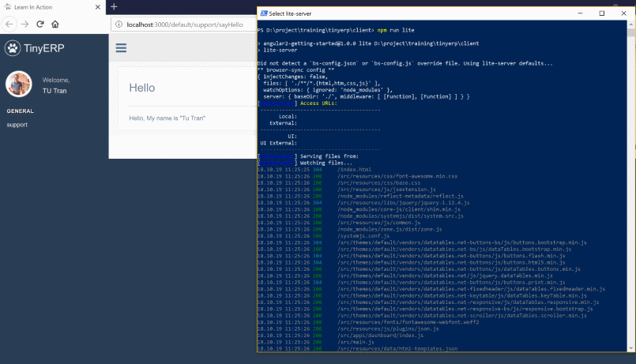The width and height of the screenshot is (636, 364).
Task: Open the support menu item
Action: click(17, 125)
